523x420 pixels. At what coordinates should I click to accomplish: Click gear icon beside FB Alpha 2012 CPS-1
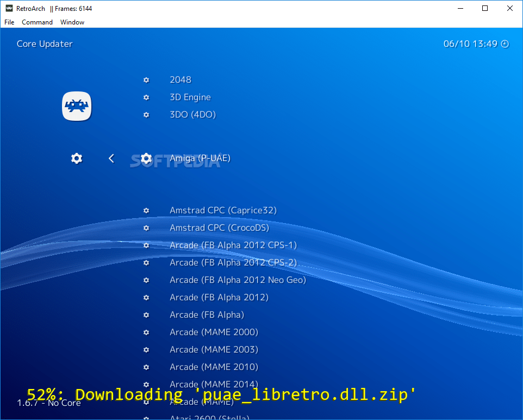pos(146,245)
